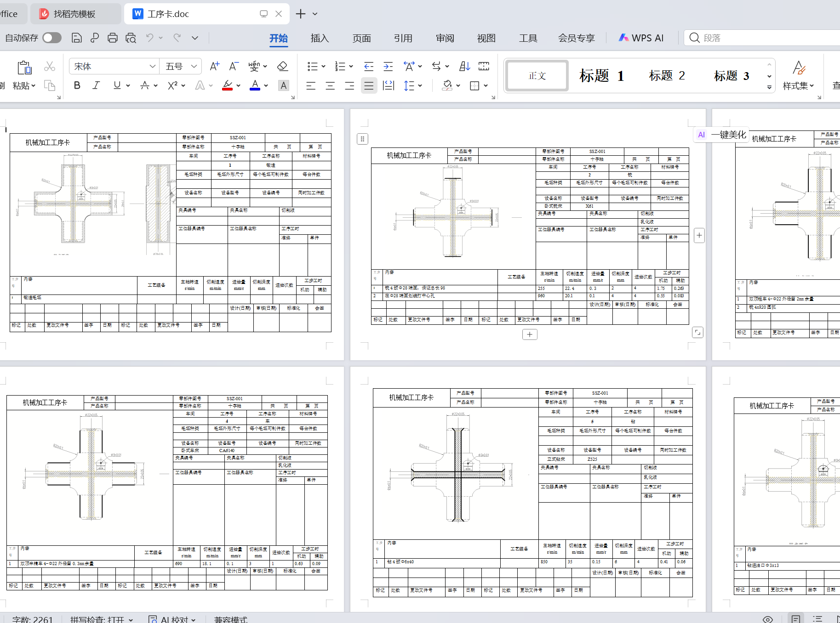Image resolution: width=840 pixels, height=623 pixels.
Task: Switch to the 插入 ribbon tab
Action: pos(320,38)
